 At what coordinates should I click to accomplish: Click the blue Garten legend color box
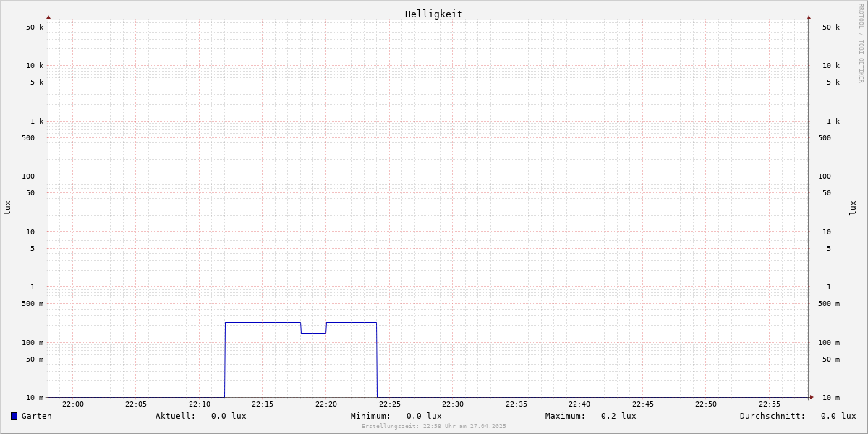(14, 416)
